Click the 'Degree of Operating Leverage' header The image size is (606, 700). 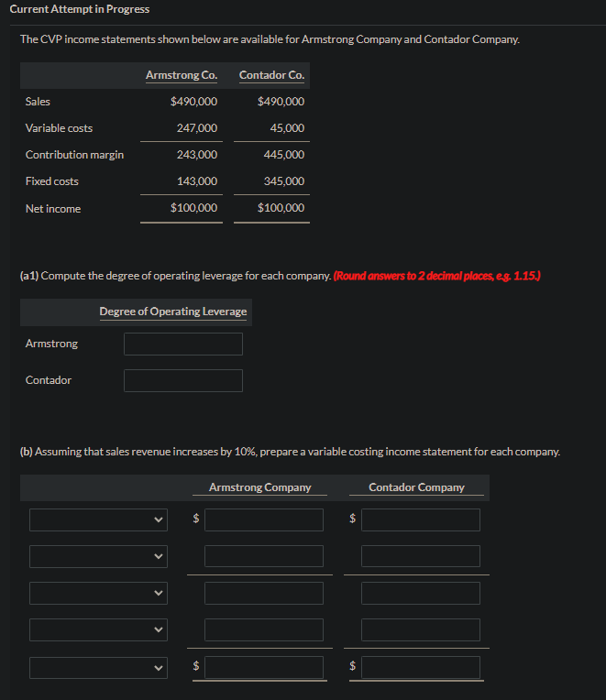tap(173, 312)
